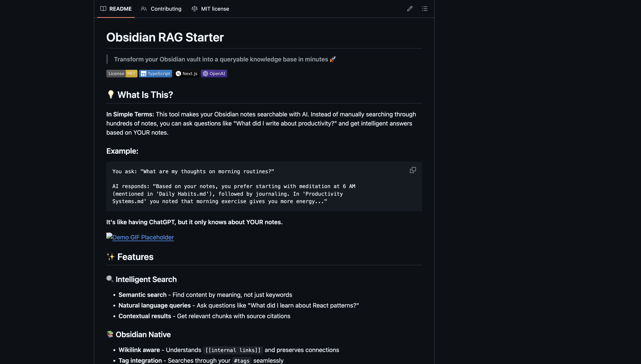Click the Intelligent Search heading
The height and width of the screenshot is (364, 641).
(x=142, y=279)
